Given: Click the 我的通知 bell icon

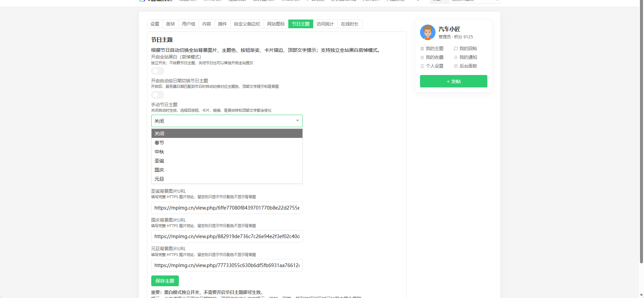Looking at the screenshot, I should tap(456, 58).
